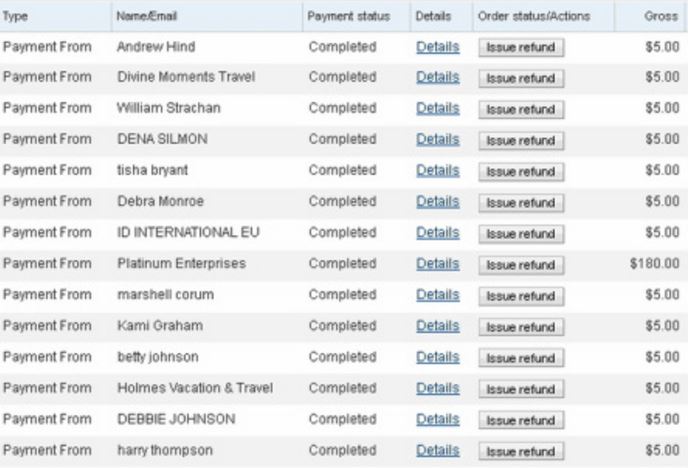View Details for DEBBIE JOHNSON
The width and height of the screenshot is (689, 468).
pos(438,420)
